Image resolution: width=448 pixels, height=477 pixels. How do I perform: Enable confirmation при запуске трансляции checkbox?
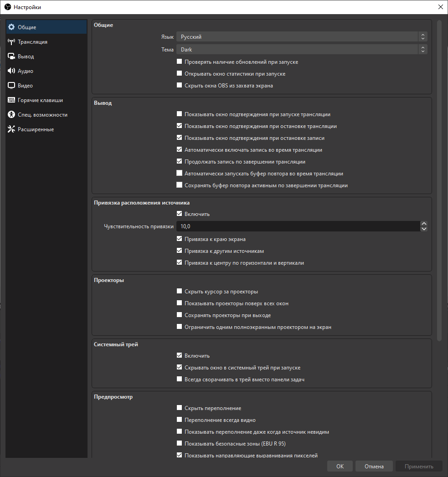click(179, 114)
